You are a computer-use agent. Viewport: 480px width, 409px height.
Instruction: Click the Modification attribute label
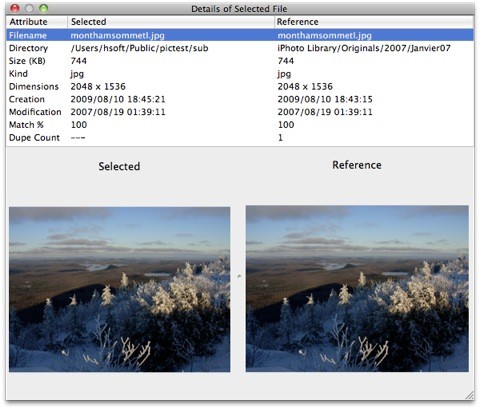tap(35, 112)
